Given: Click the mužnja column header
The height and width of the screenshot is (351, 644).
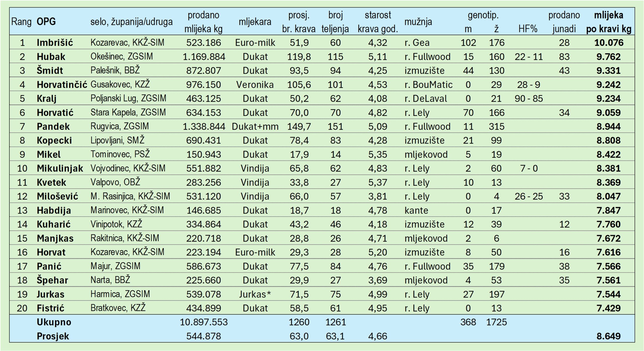Looking at the screenshot, I should click(418, 22).
